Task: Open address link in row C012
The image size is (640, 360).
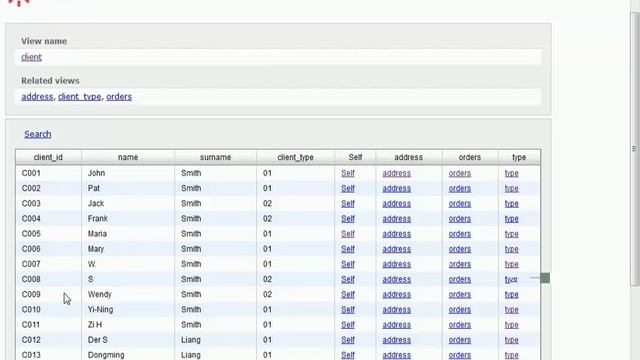Action: [396, 340]
